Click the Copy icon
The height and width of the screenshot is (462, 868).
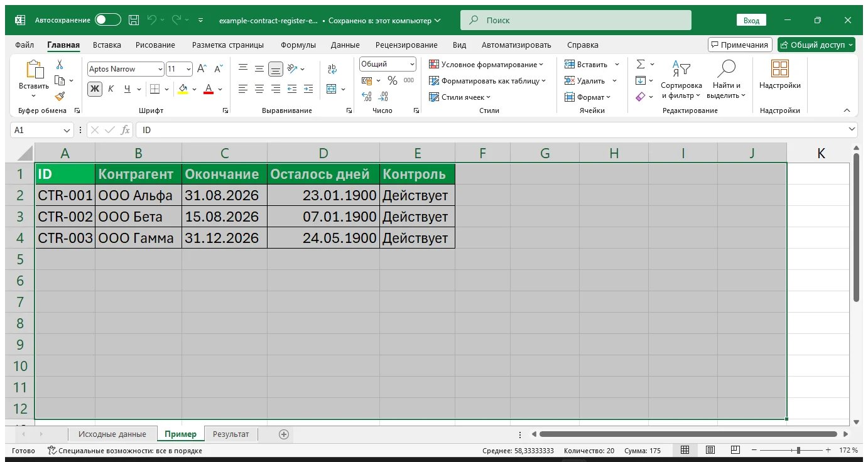(60, 80)
